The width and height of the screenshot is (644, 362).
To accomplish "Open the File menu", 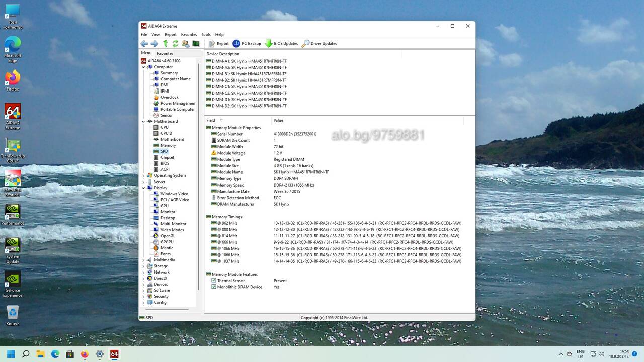I will coord(144,35).
